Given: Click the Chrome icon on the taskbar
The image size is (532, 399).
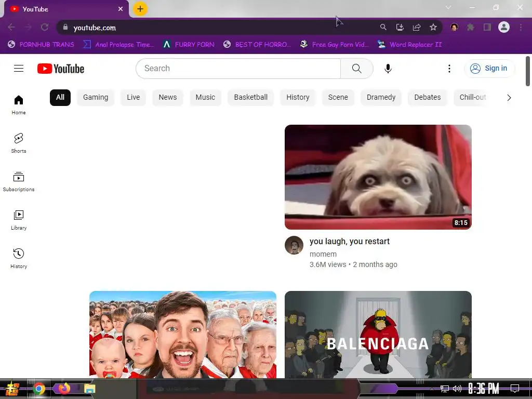Looking at the screenshot, I should [x=38, y=389].
